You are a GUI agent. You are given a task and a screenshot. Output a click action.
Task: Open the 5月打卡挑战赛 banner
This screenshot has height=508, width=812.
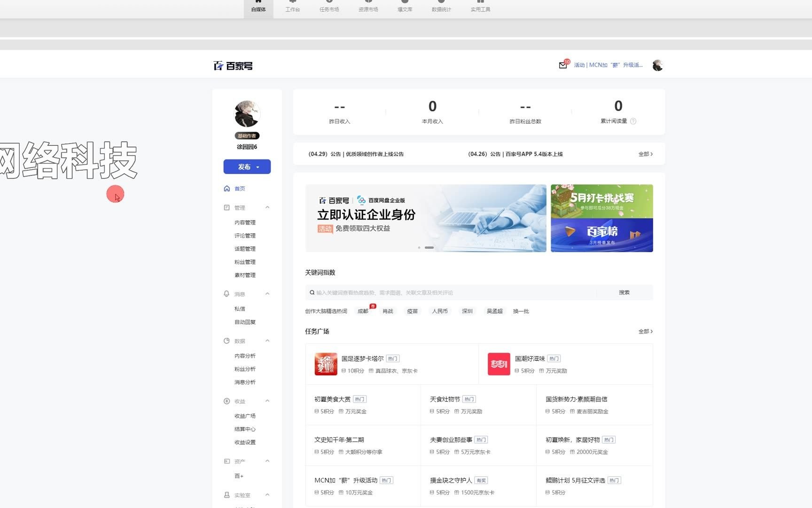(x=602, y=201)
